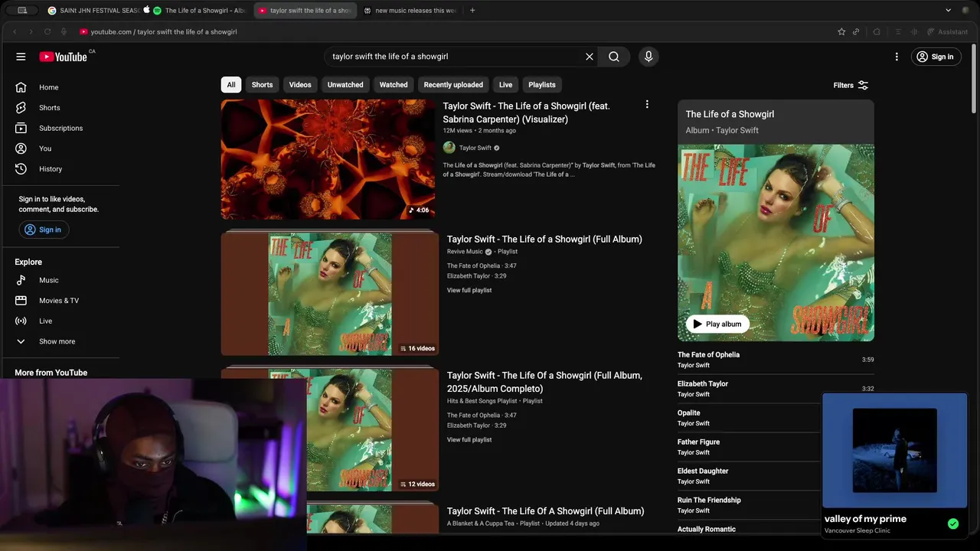Select the Watched filter chip
The height and width of the screenshot is (551, 980).
(x=394, y=85)
